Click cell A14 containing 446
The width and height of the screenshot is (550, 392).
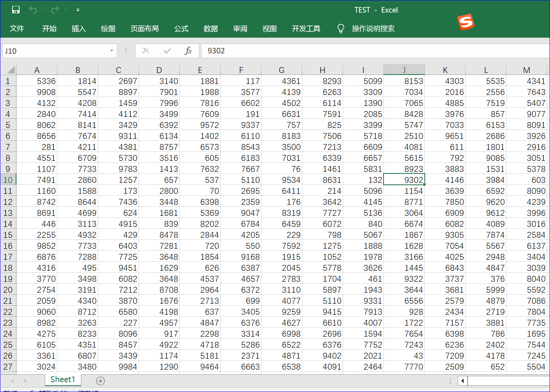pos(37,224)
